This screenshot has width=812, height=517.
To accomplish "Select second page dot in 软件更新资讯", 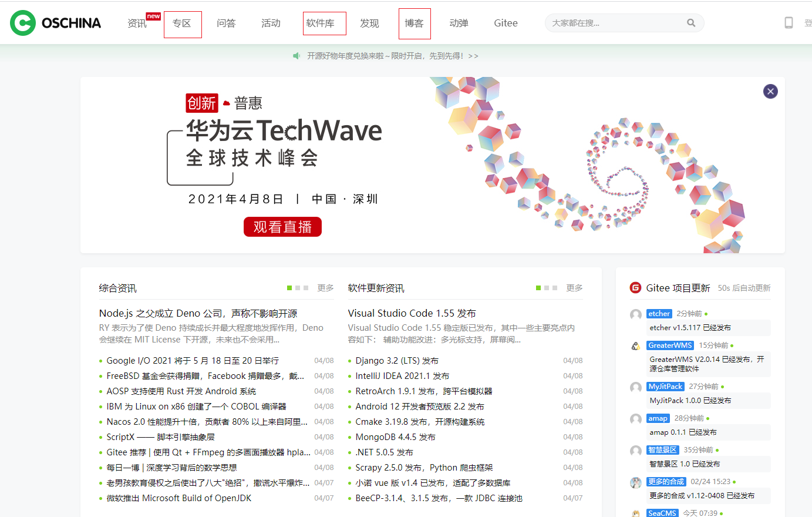I will pos(547,288).
